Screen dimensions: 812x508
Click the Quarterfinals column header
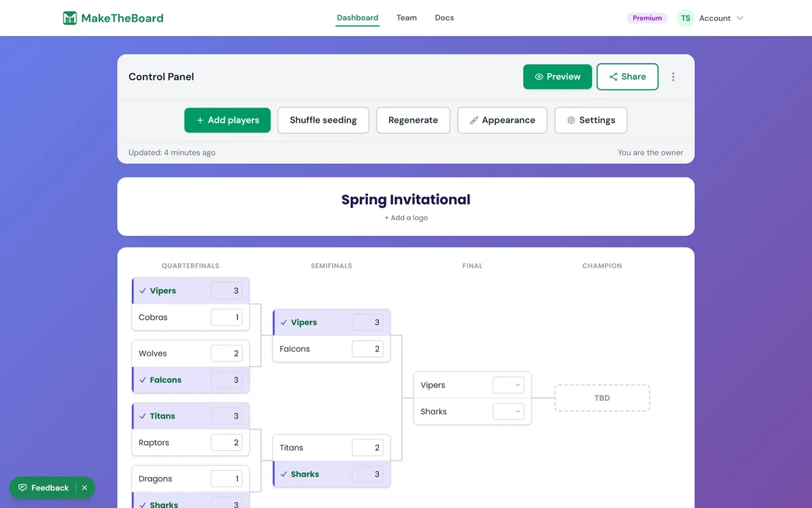tap(190, 266)
